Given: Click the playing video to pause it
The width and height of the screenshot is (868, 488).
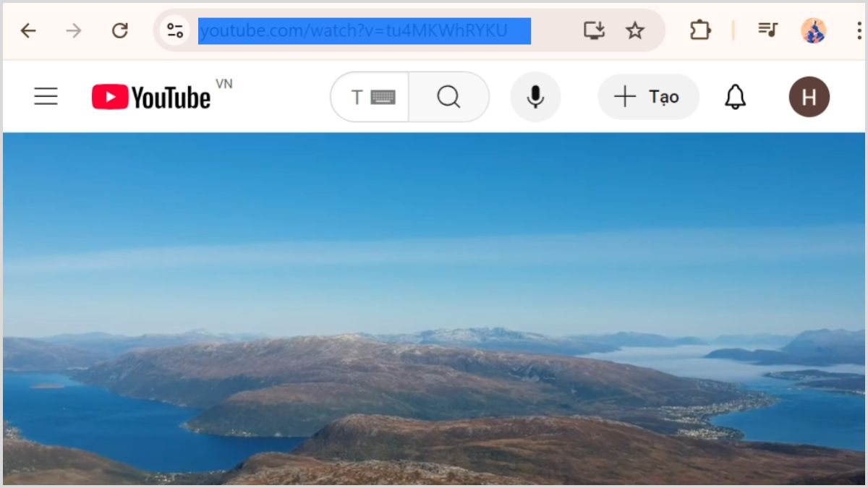Looking at the screenshot, I should click(434, 311).
